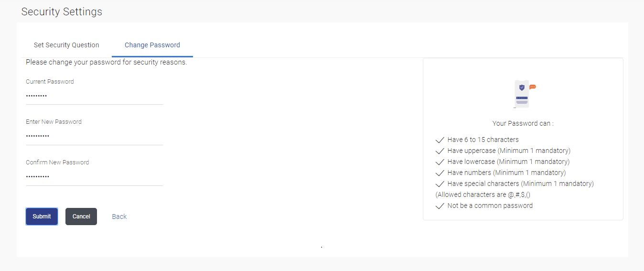Viewport: 644px width, 271px height.
Task: Switch to the Set Security Question tab
Action: point(66,45)
